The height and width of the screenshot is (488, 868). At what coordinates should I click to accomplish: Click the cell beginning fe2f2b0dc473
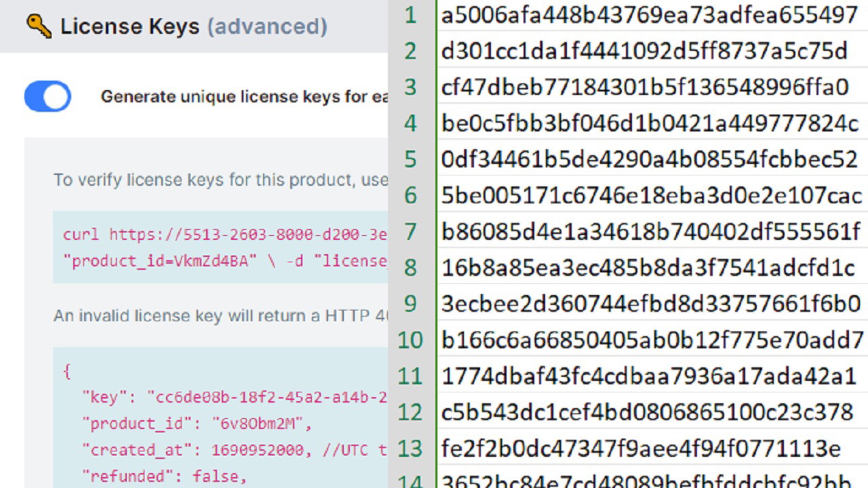[641, 449]
